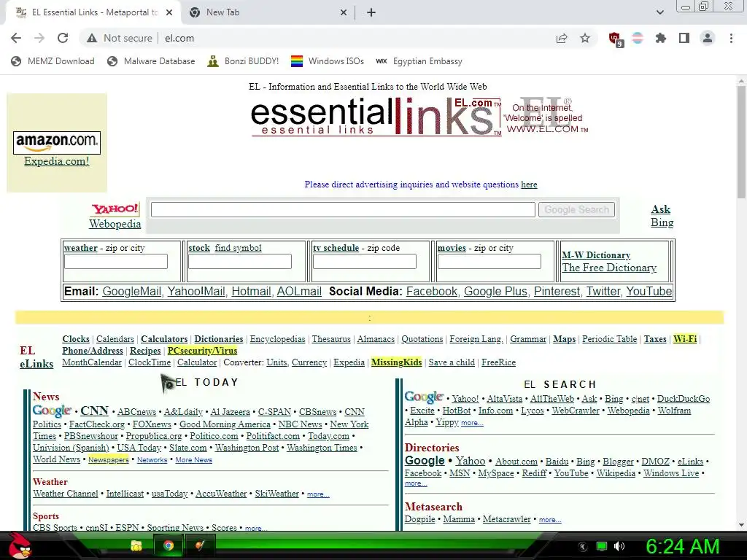Open the Dogpile metasearch link
The height and width of the screenshot is (560, 747).
tap(419, 519)
